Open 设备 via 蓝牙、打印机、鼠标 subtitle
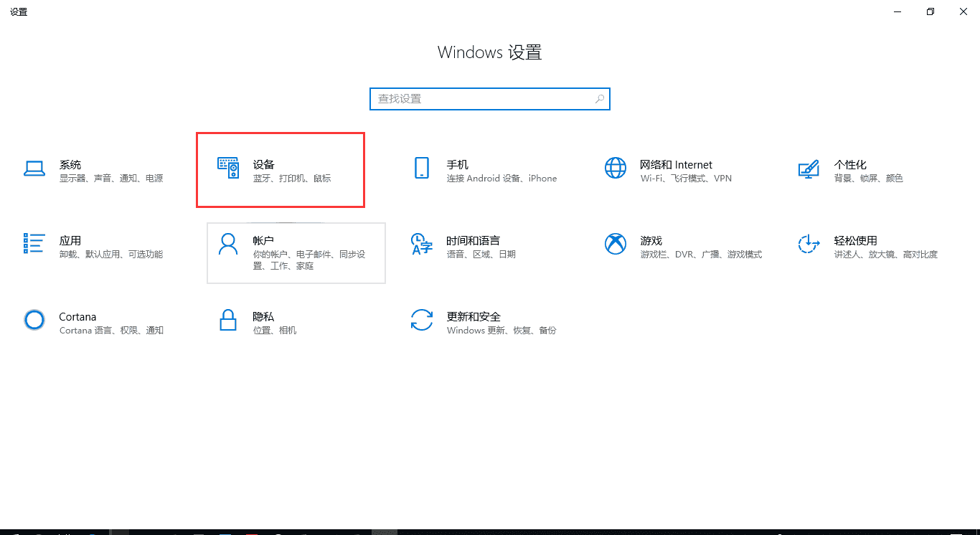Screen dimensions: 980x535 point(292,179)
